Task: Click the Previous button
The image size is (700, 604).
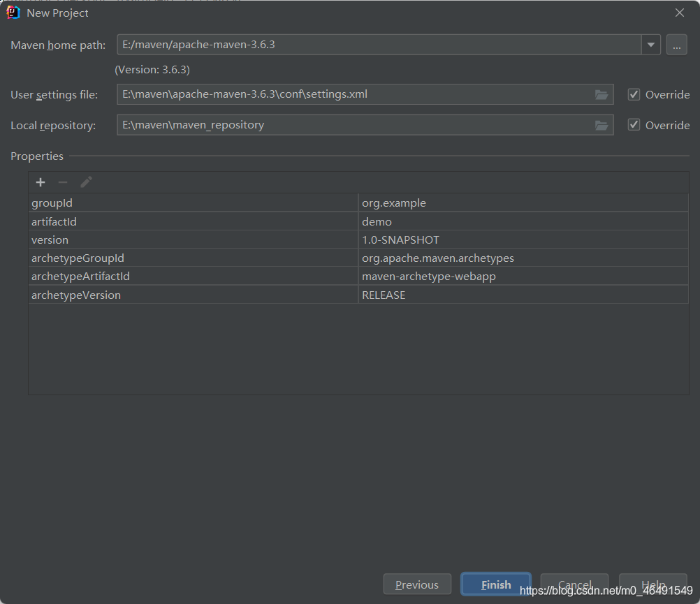Action: pos(417,584)
